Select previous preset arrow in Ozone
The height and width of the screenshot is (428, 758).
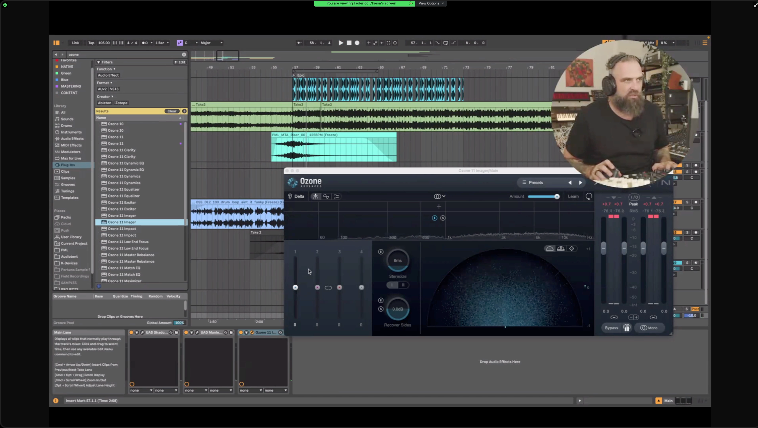(x=570, y=183)
